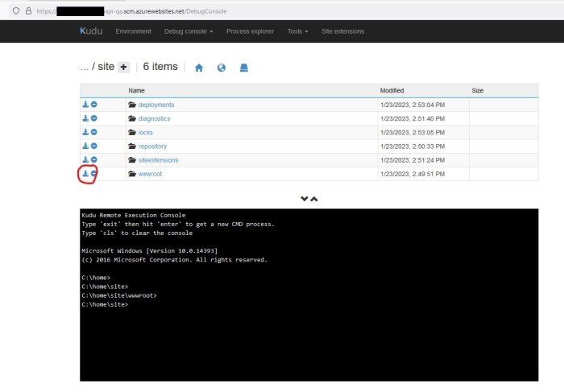Open the Environment page
Screen dimensions: 564x392
(x=133, y=31)
